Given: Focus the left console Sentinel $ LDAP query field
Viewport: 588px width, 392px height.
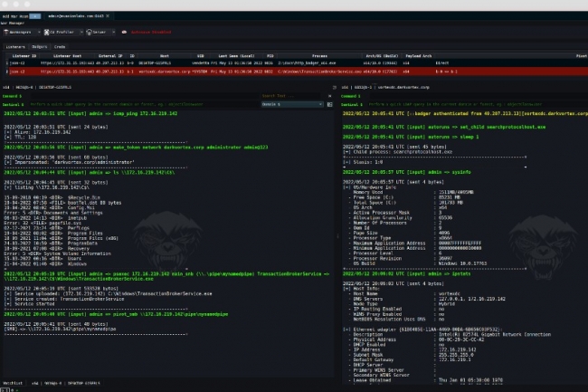Looking at the screenshot, I should pyautogui.click(x=143, y=105).
